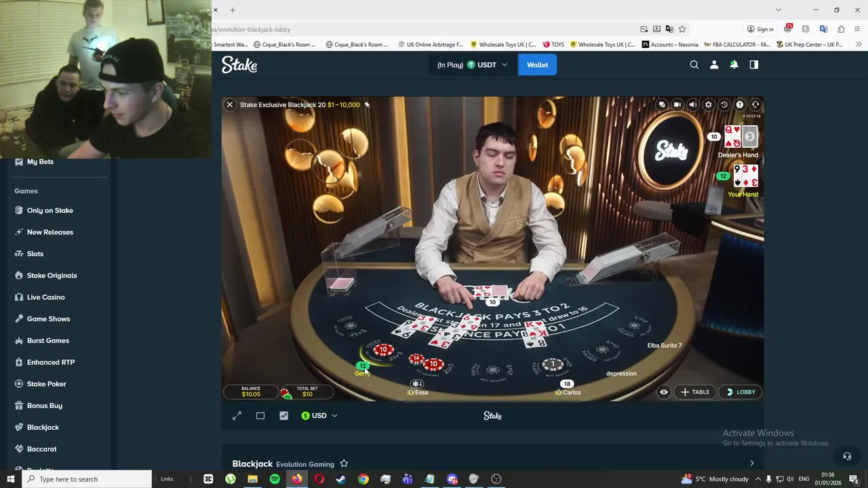
Task: View Stake notifications bell
Action: pos(734,65)
